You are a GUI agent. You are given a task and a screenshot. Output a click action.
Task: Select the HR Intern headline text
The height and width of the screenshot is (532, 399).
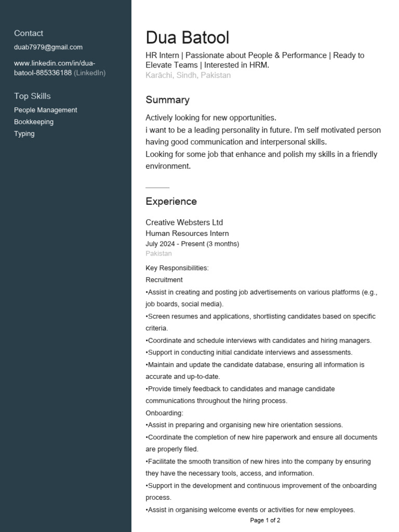[x=255, y=60]
